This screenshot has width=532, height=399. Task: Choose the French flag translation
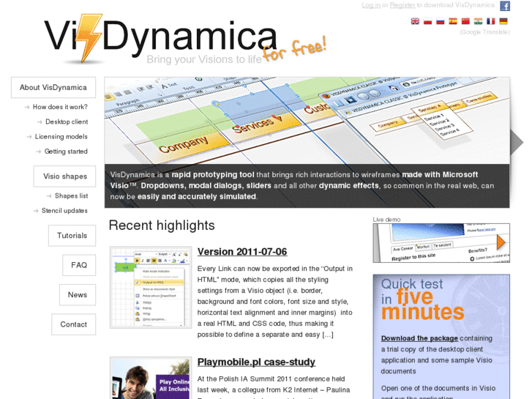[490, 21]
